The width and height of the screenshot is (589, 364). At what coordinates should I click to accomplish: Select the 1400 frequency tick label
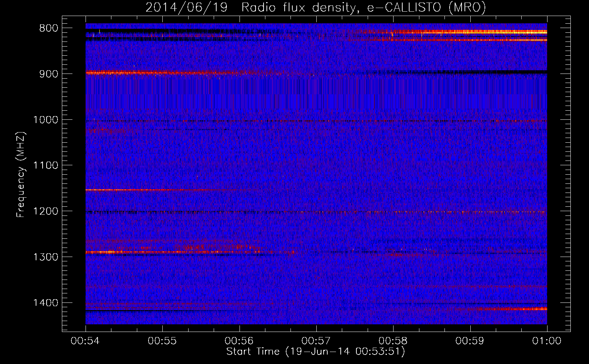[46, 303]
